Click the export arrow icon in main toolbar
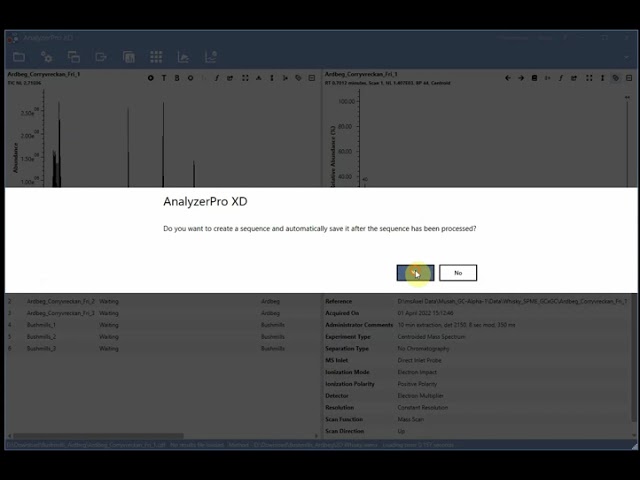This screenshot has width=640, height=480. pos(101,57)
